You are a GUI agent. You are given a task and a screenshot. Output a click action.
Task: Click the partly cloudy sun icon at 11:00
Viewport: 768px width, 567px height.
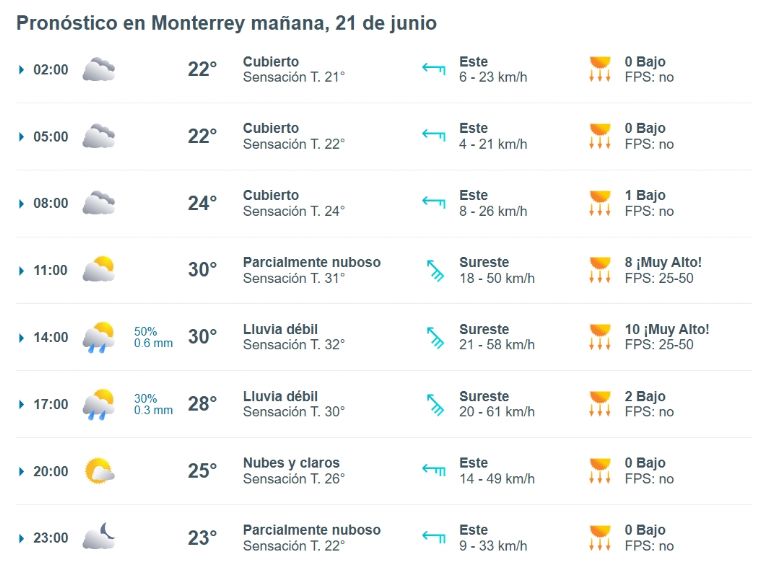(x=98, y=269)
